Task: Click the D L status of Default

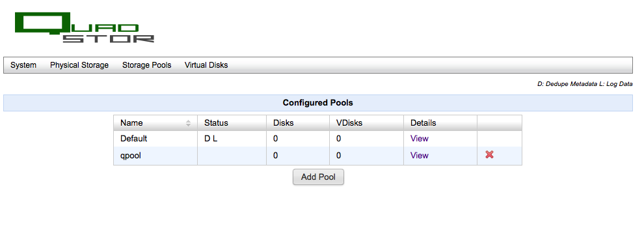Action: click(211, 139)
